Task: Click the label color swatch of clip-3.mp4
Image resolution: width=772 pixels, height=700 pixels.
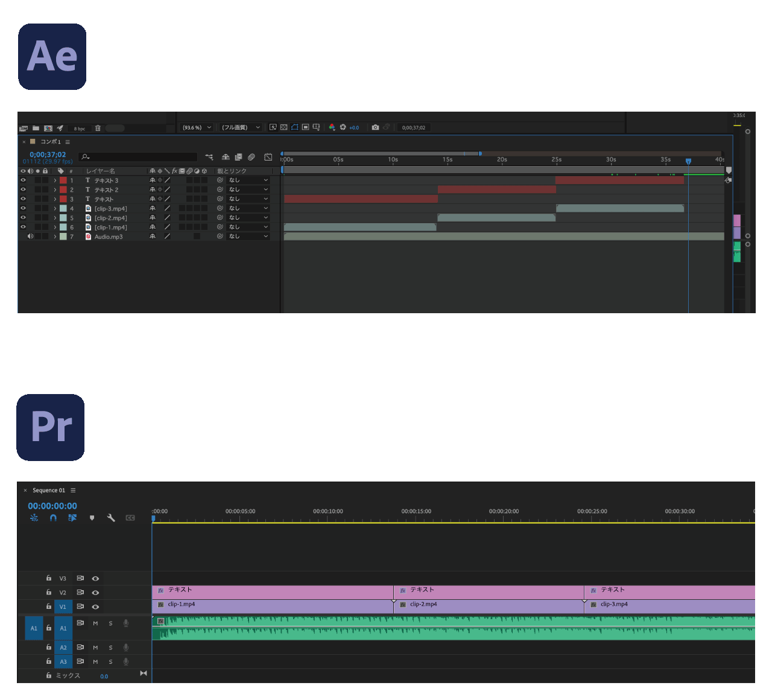Action: 63,208
